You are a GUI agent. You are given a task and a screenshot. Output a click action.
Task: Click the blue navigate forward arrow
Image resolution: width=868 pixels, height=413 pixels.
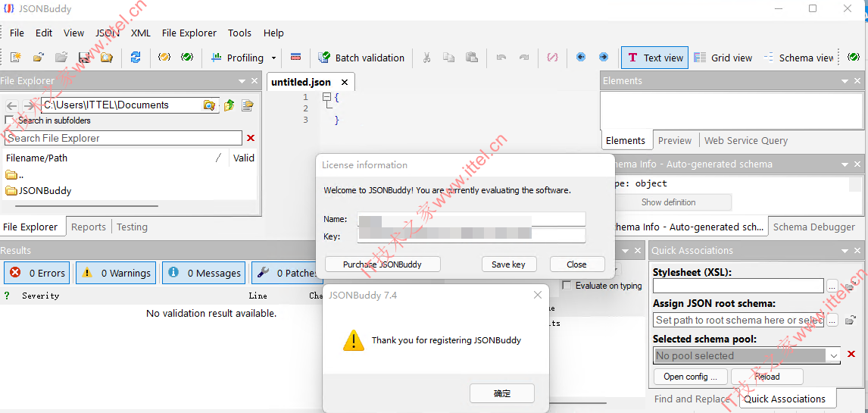pos(604,58)
